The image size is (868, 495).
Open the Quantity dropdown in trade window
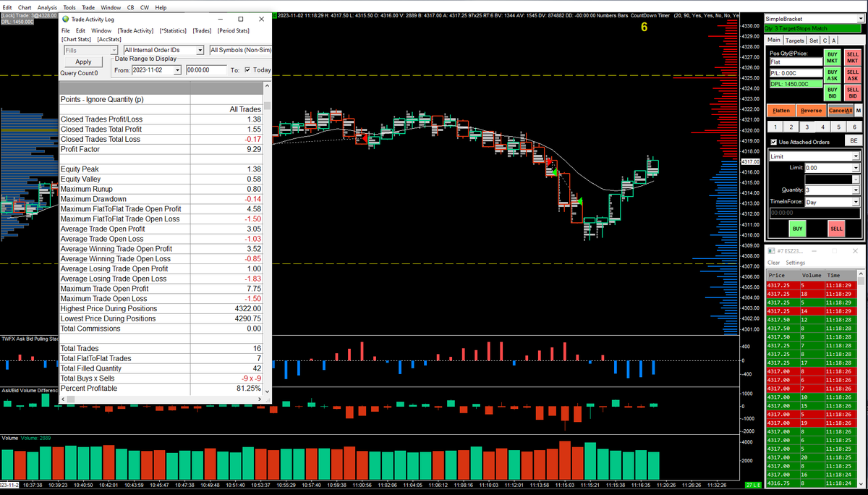pos(856,190)
